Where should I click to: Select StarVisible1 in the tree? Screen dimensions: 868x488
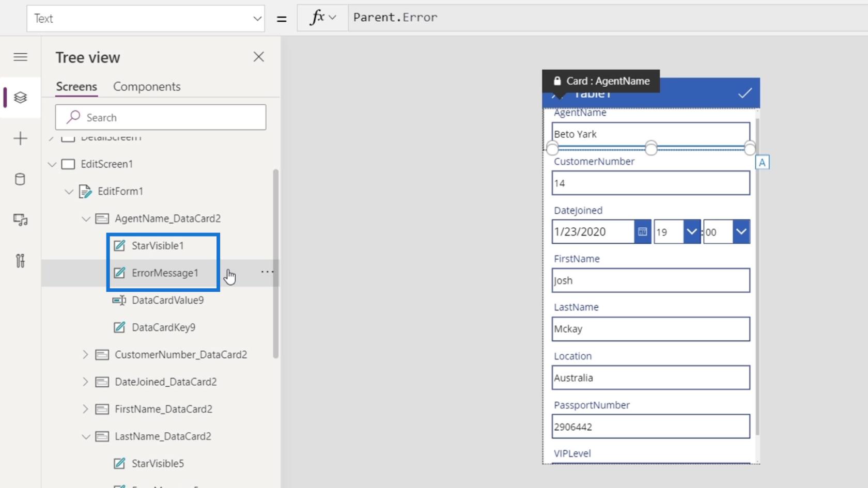[158, 246]
